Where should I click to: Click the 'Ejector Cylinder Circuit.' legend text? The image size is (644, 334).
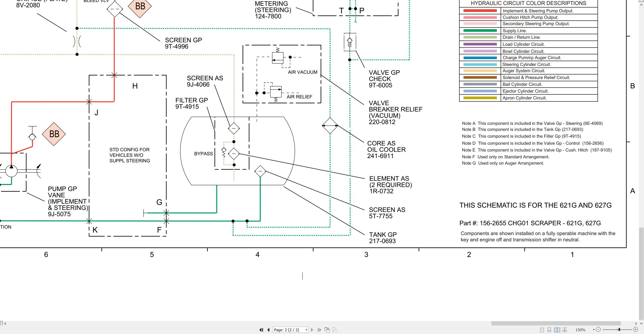[526, 91]
